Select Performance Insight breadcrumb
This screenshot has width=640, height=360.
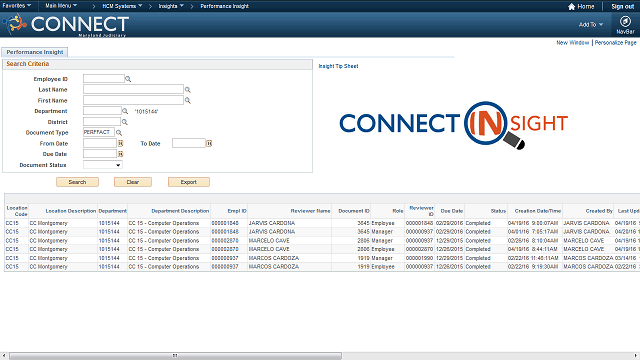click(224, 6)
